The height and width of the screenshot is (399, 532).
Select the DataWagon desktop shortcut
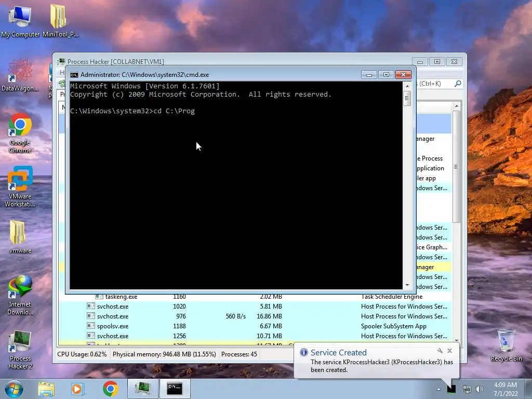click(20, 75)
